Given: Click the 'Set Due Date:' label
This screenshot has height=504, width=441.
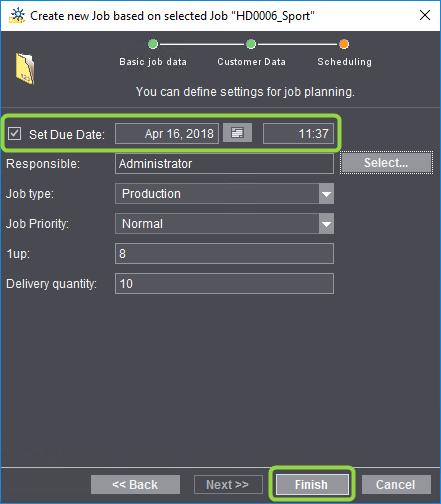Looking at the screenshot, I should pos(67,135).
